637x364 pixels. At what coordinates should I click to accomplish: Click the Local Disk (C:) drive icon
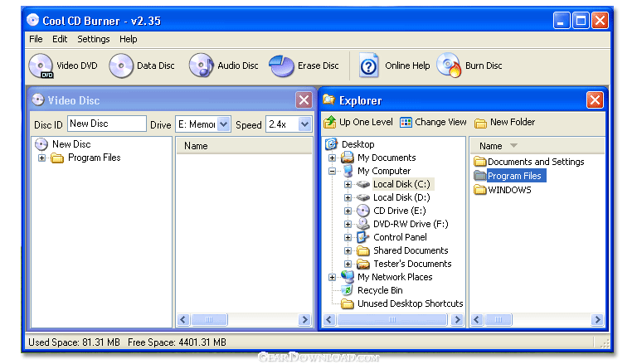click(363, 184)
